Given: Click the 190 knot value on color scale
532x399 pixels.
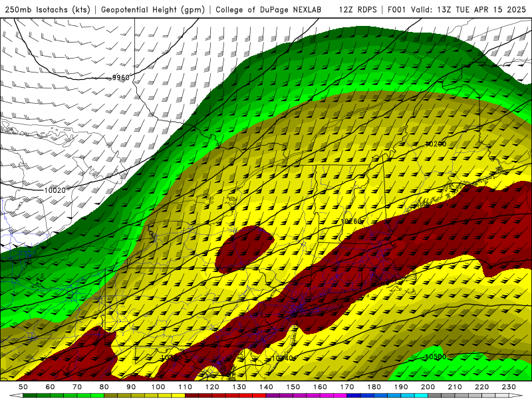Looking at the screenshot, I should [401, 387].
